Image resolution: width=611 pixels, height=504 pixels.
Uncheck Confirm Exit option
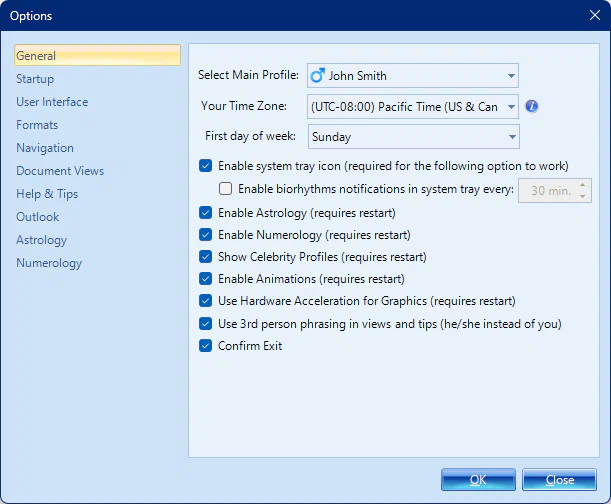[206, 346]
